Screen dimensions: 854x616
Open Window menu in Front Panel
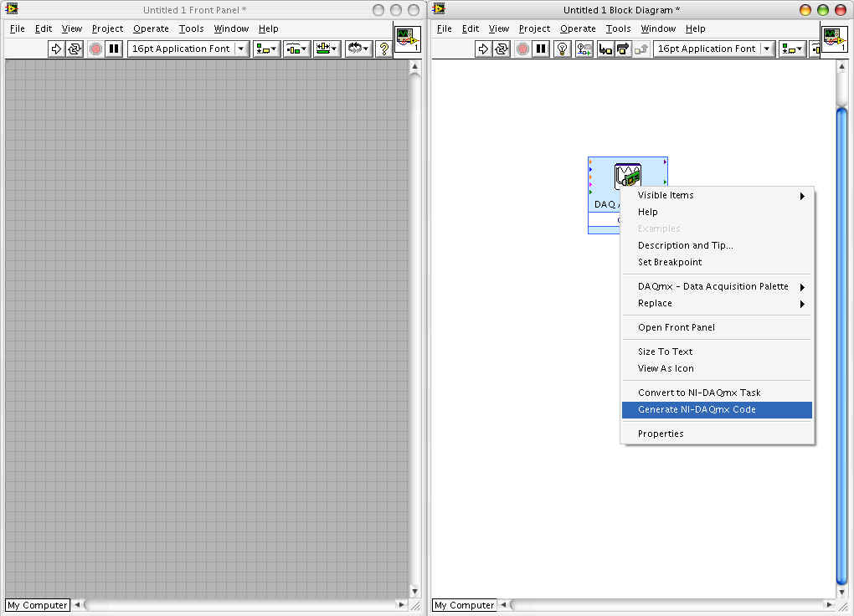pyautogui.click(x=231, y=28)
